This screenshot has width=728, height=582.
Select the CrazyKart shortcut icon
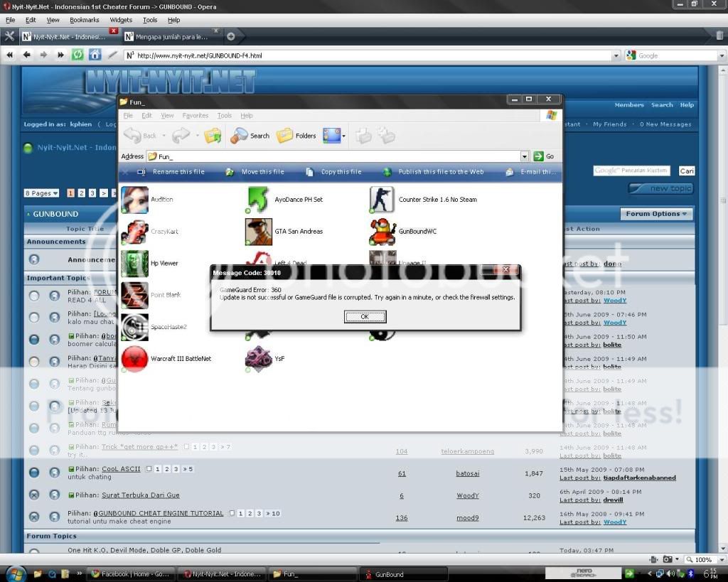134,231
